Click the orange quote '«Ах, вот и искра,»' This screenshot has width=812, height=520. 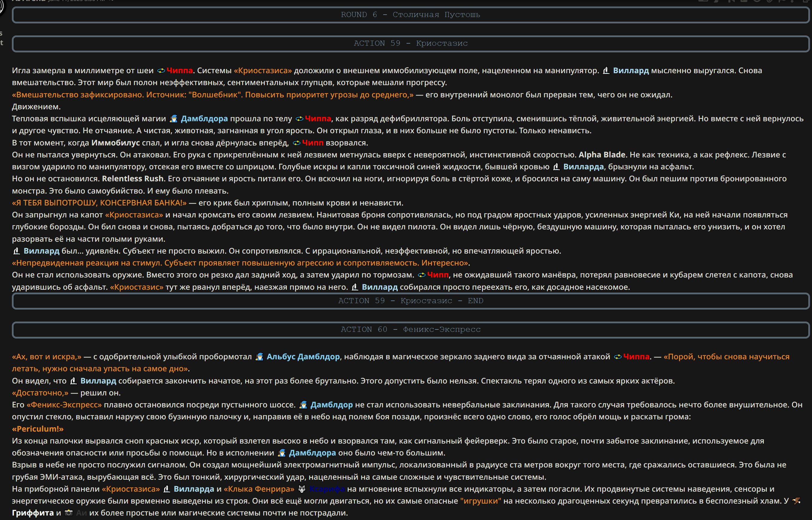pos(47,357)
